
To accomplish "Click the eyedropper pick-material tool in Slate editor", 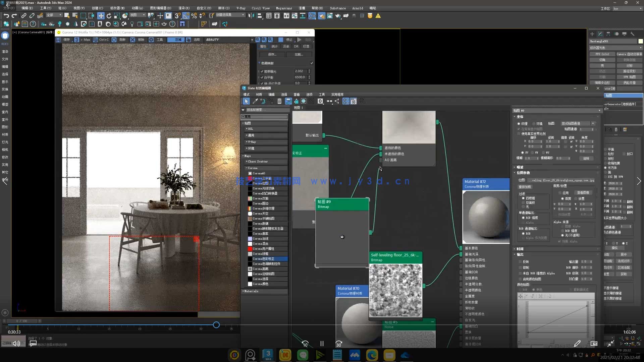I will (x=255, y=101).
